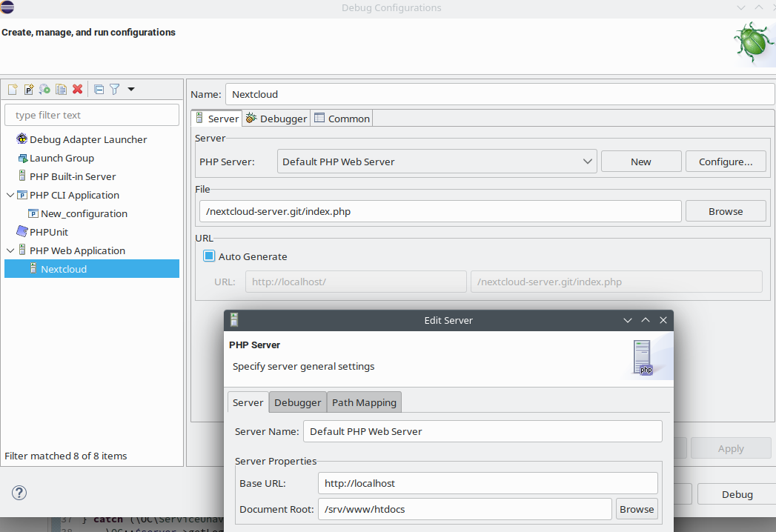This screenshot has height=532, width=776.
Task: Click the Apply button
Action: coord(731,448)
